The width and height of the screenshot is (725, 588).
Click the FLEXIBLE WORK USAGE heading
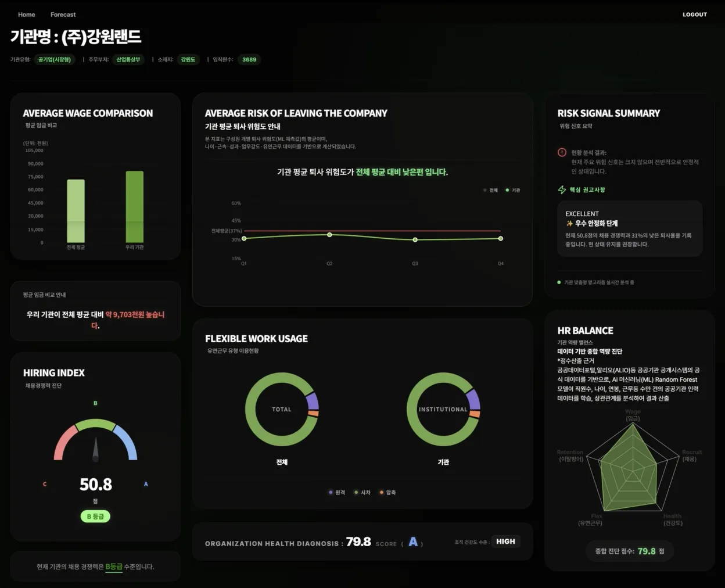pyautogui.click(x=256, y=339)
